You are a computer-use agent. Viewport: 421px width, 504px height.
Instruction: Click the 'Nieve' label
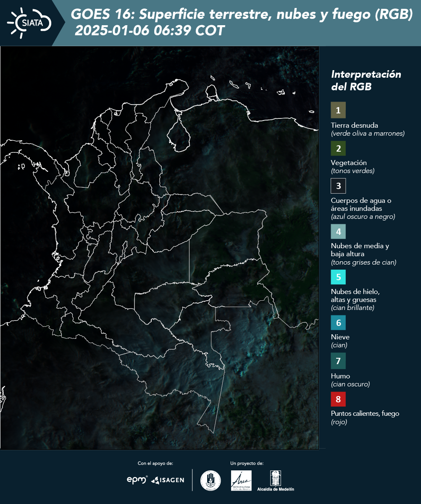(340, 337)
